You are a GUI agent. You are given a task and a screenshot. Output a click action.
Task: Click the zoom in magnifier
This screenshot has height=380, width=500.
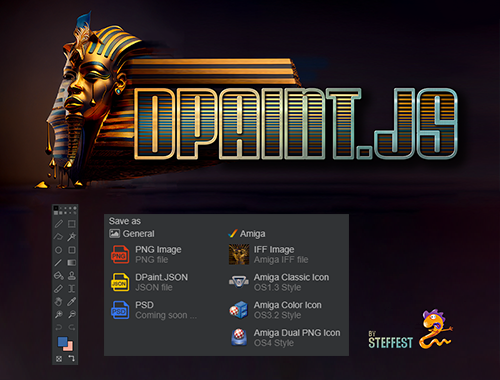click(x=58, y=314)
